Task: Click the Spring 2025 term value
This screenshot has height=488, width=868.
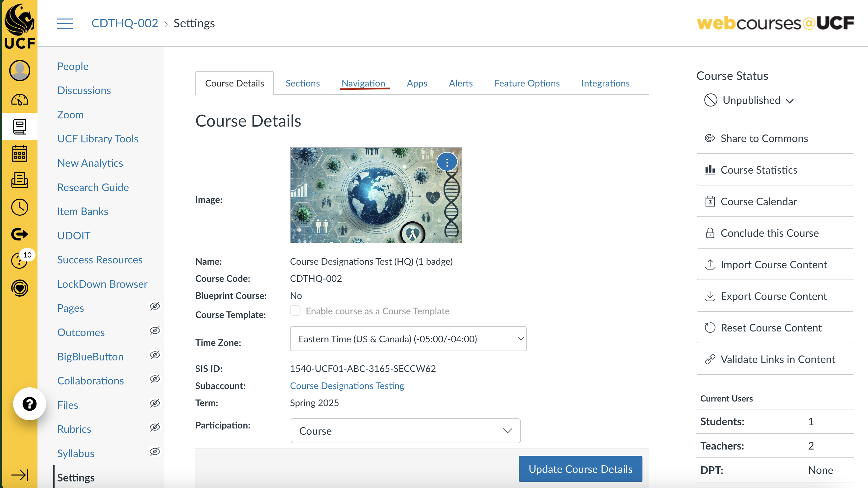Action: click(314, 403)
